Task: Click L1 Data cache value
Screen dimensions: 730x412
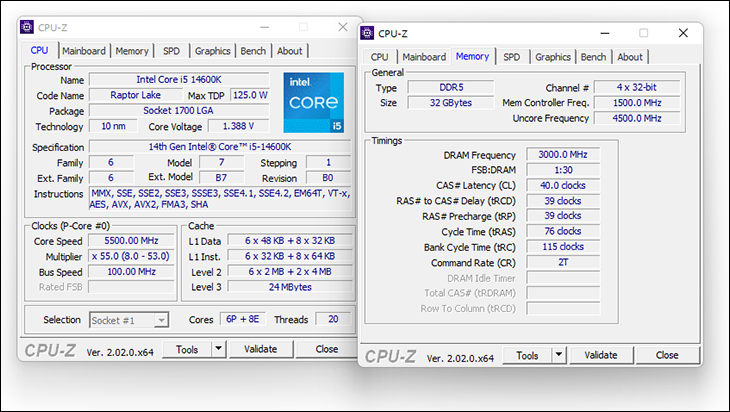Action: click(x=290, y=241)
